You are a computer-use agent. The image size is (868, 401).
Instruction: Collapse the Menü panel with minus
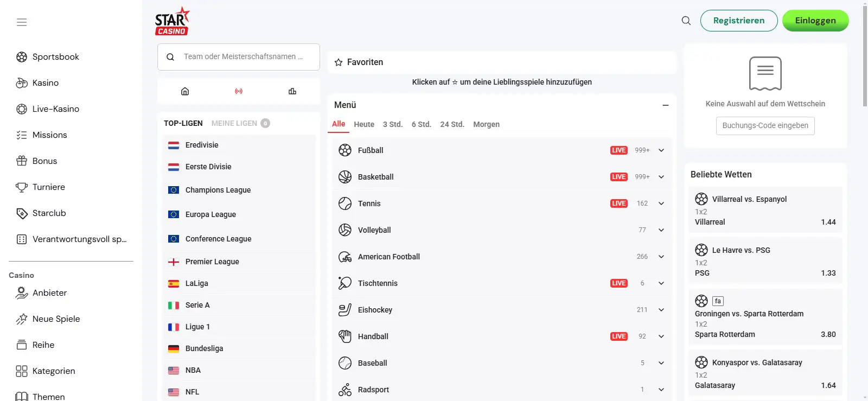666,105
